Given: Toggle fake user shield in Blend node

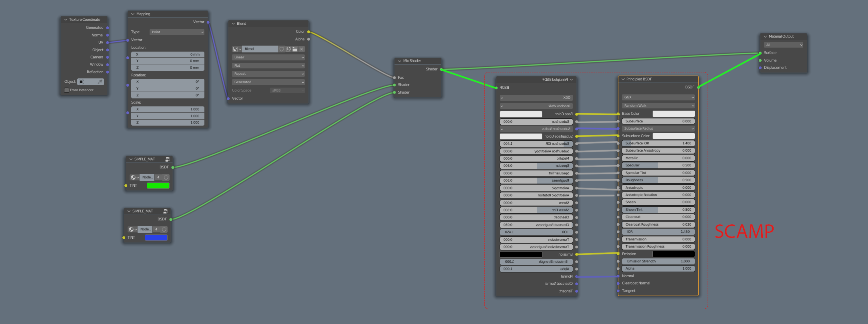Looking at the screenshot, I should (282, 49).
